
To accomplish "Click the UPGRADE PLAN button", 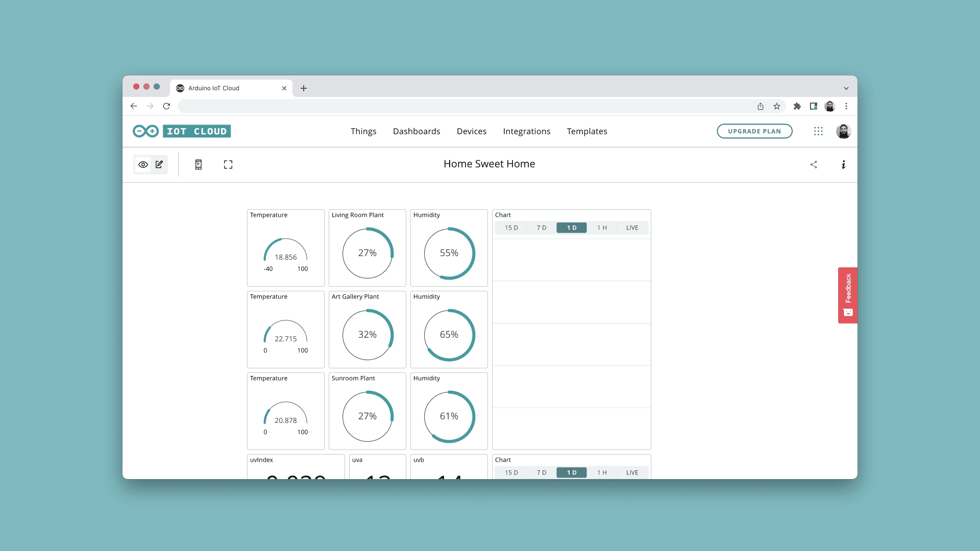I will tap(754, 131).
